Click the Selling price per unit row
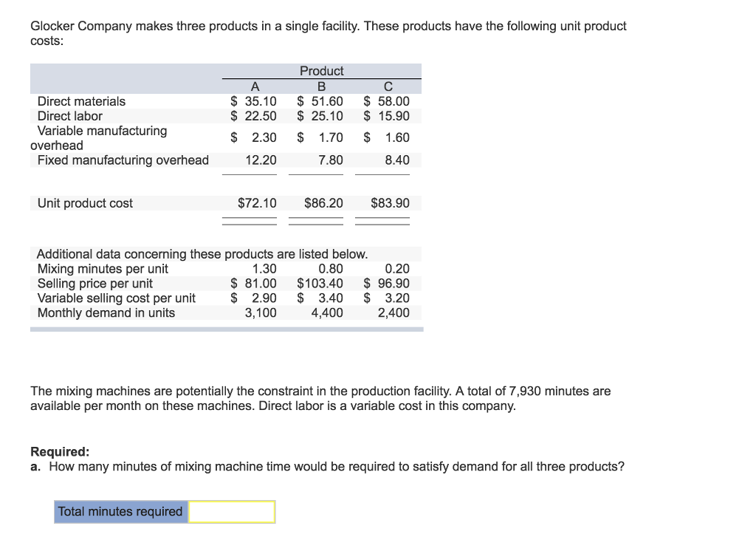 pos(95,283)
